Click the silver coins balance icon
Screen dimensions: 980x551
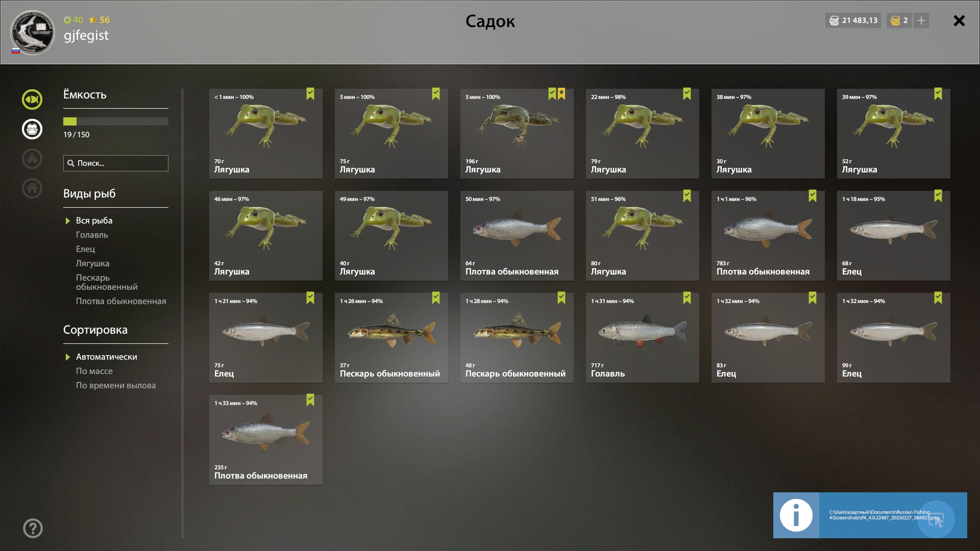pos(834,21)
